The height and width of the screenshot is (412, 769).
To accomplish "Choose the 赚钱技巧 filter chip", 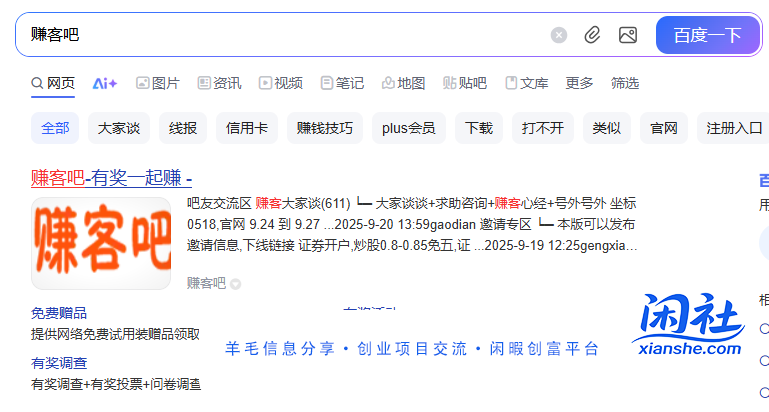I will 325,128.
